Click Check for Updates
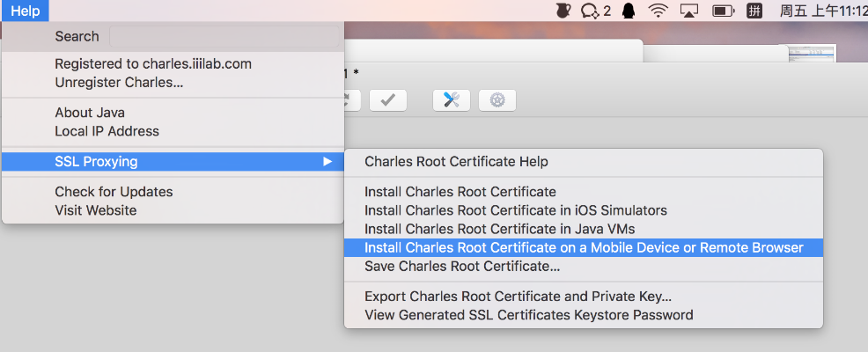 click(x=114, y=191)
